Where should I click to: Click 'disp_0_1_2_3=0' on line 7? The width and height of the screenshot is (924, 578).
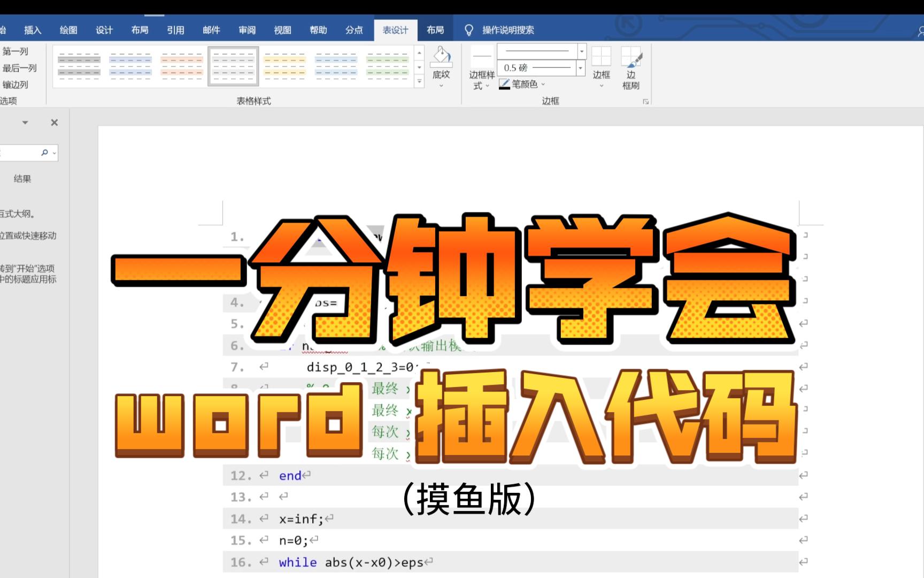[x=360, y=367]
